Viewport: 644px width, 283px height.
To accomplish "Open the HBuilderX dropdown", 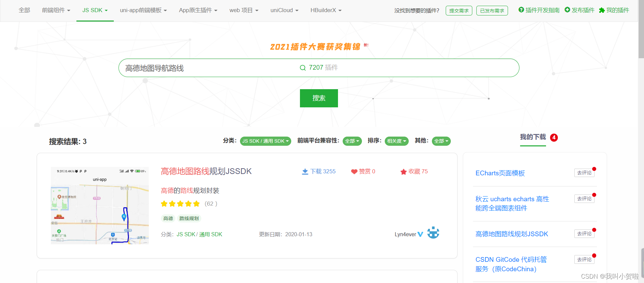I will click(x=326, y=10).
